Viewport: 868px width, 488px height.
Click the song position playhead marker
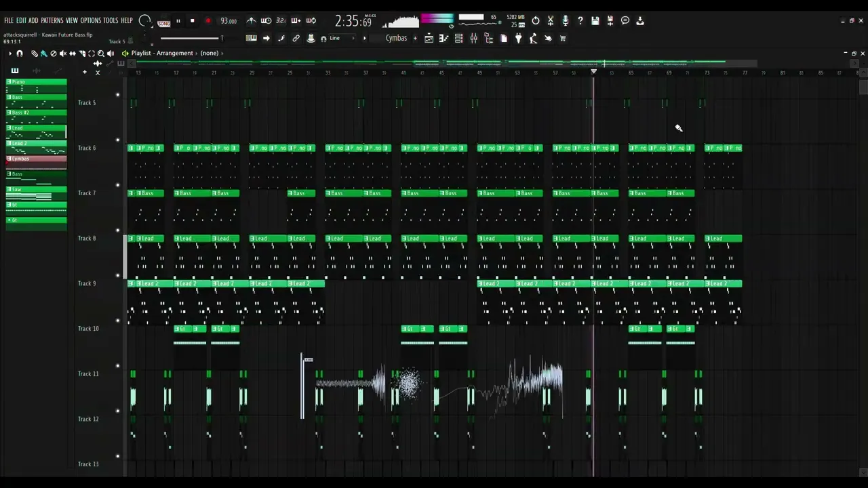tap(594, 72)
